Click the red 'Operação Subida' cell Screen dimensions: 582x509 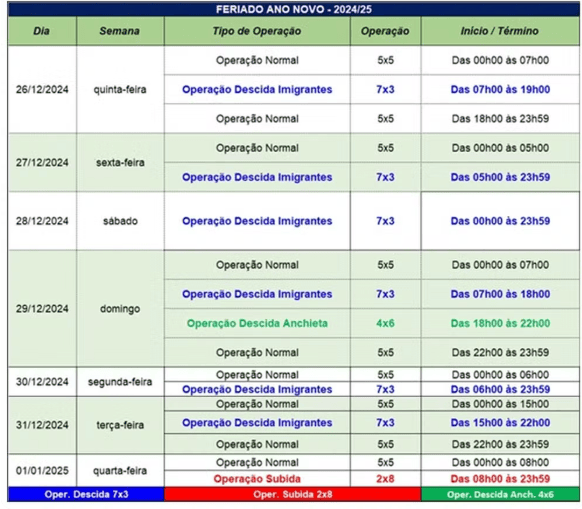pos(257,479)
